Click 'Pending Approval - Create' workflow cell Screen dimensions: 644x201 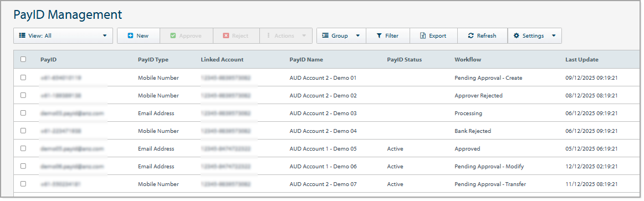tap(488, 78)
